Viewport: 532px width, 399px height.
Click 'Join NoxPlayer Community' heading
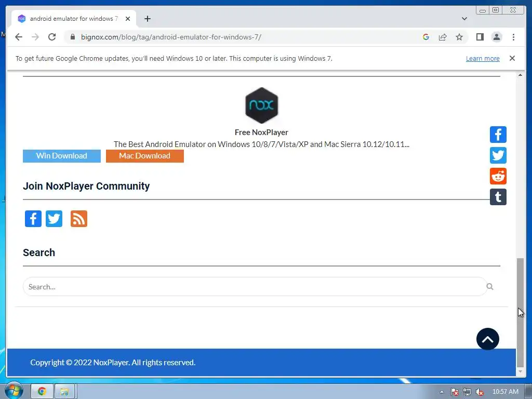click(x=86, y=186)
